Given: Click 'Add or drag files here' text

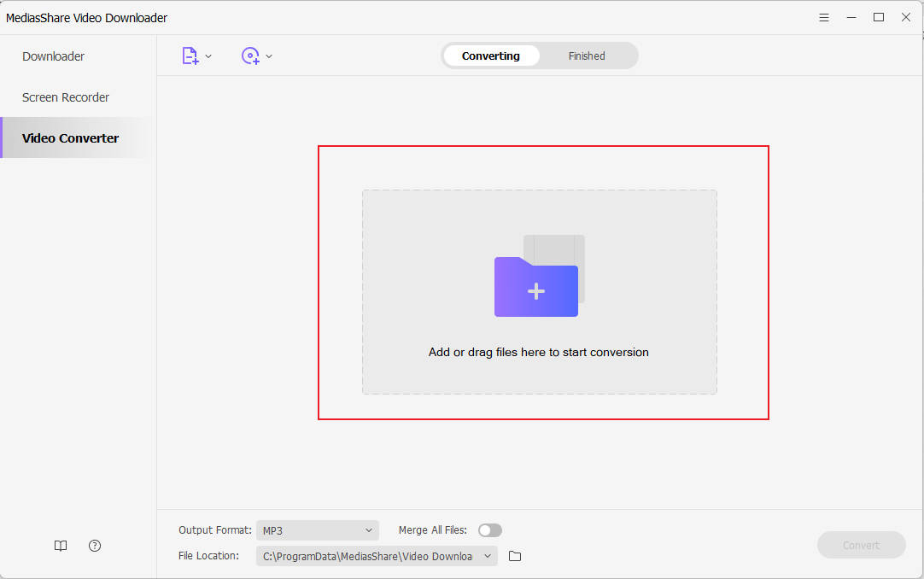Looking at the screenshot, I should 539,352.
